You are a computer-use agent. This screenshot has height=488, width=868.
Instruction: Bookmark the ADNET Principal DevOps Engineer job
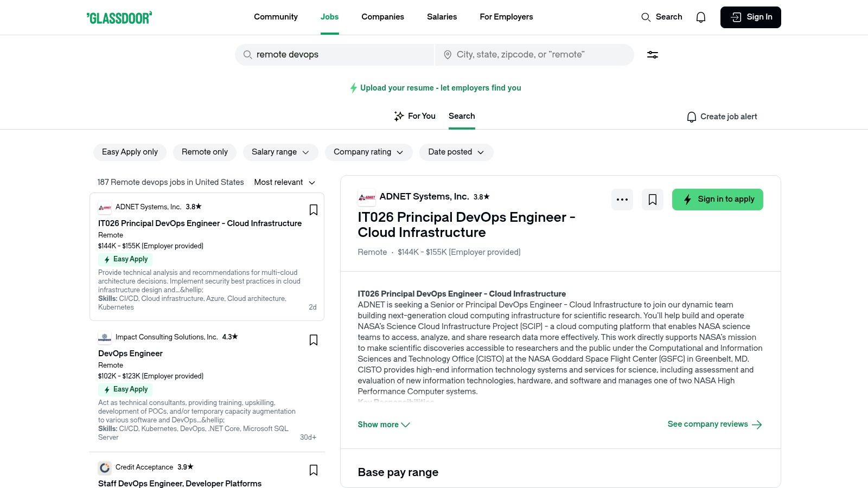tap(314, 209)
